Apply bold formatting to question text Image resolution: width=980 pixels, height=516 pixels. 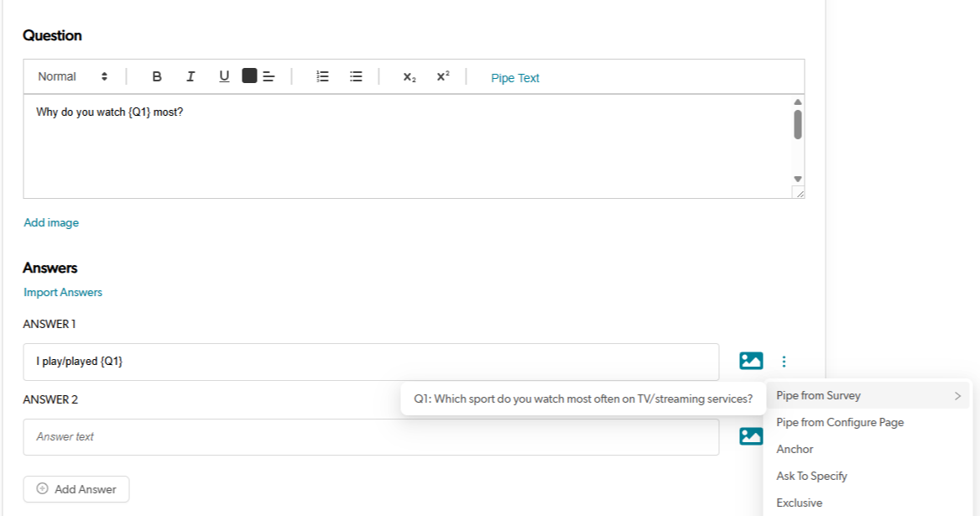pyautogui.click(x=156, y=76)
